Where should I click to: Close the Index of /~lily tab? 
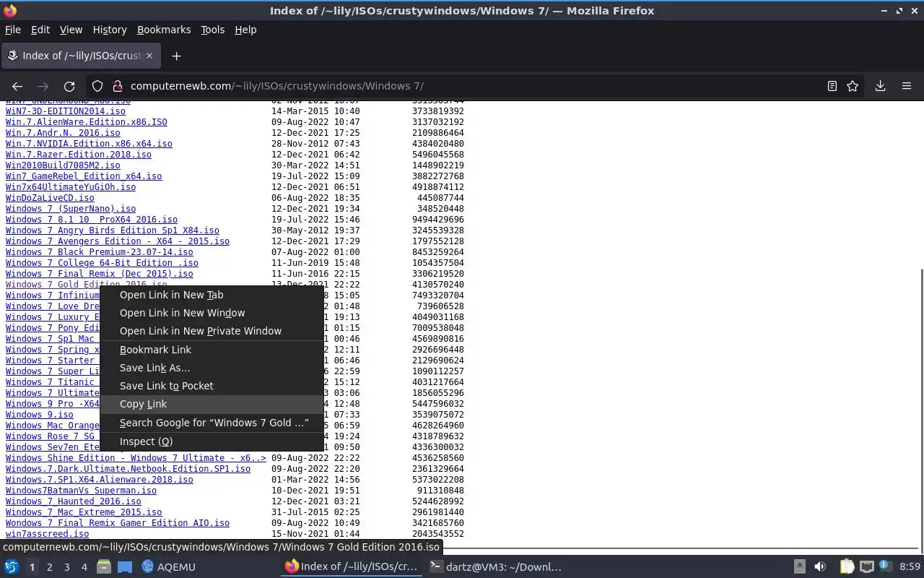(149, 56)
